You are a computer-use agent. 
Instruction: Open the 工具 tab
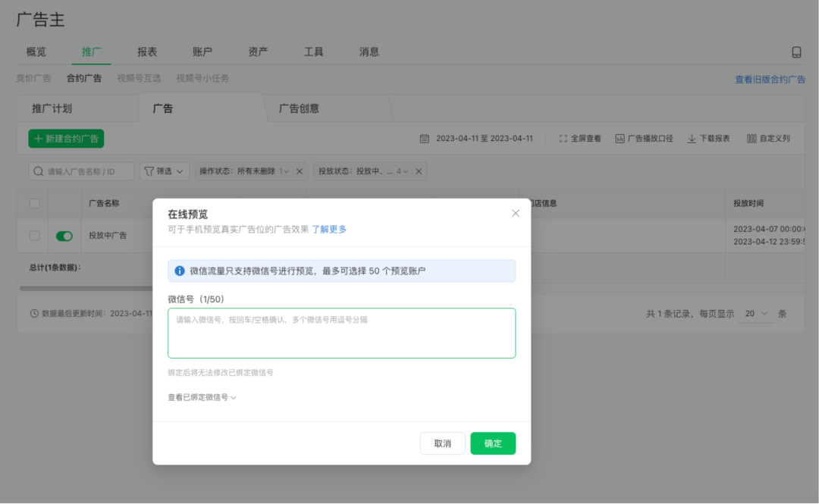coord(313,52)
